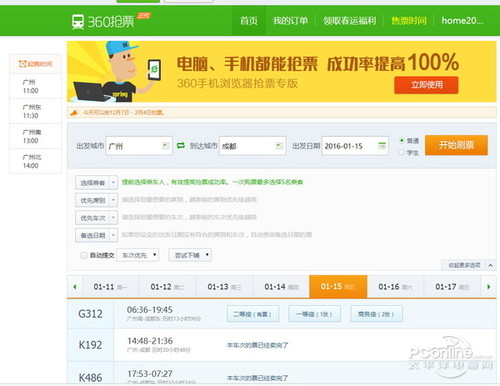
Task: Click arrival city field 成都
Action: pyautogui.click(x=252, y=146)
